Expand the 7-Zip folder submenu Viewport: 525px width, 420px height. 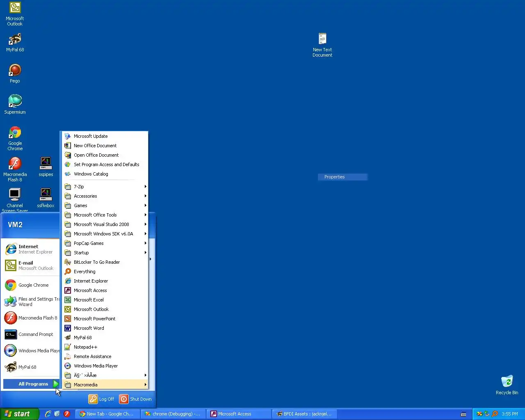click(x=105, y=187)
